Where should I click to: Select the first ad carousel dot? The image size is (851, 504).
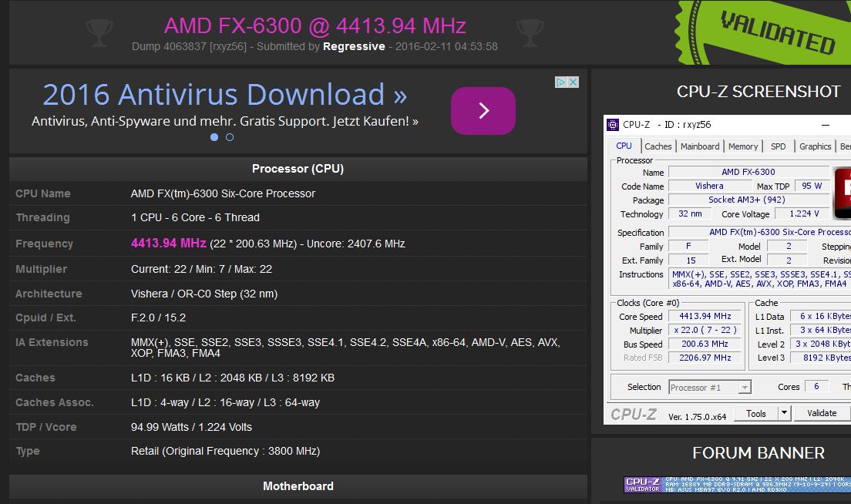pyautogui.click(x=214, y=137)
